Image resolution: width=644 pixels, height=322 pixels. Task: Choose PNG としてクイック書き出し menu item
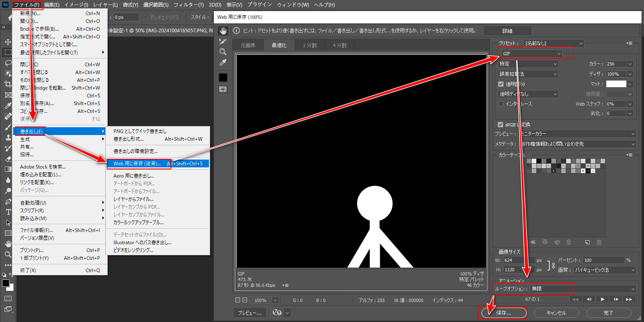[158, 131]
